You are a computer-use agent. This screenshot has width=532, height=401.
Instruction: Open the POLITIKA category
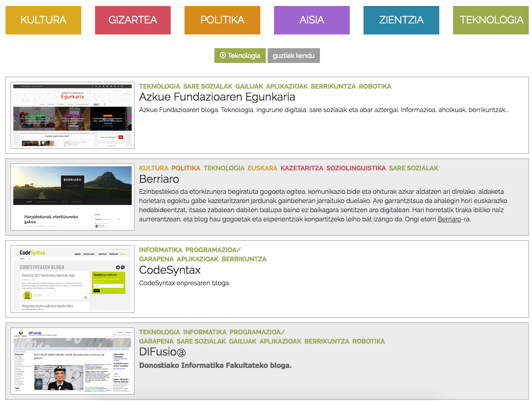(x=222, y=20)
